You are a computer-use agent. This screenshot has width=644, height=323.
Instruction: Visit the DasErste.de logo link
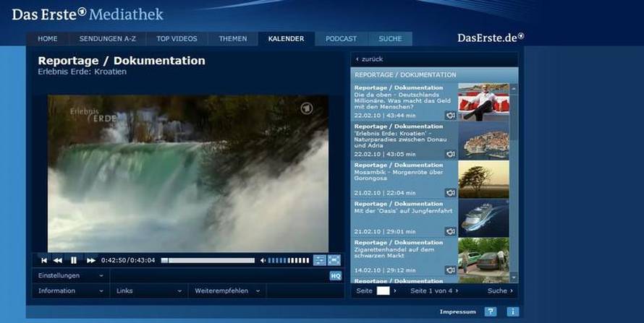pos(491,38)
